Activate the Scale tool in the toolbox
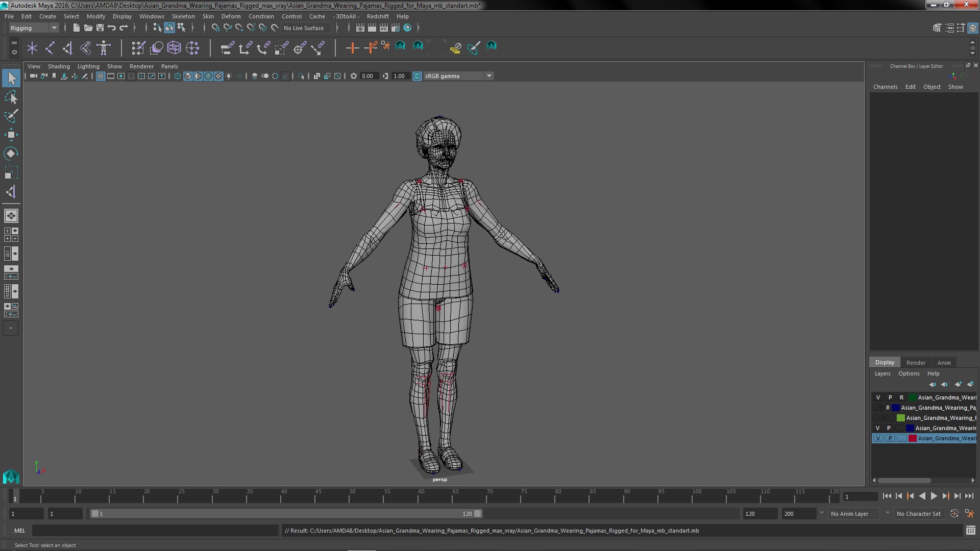Screen dimensions: 980x551 coord(11,172)
